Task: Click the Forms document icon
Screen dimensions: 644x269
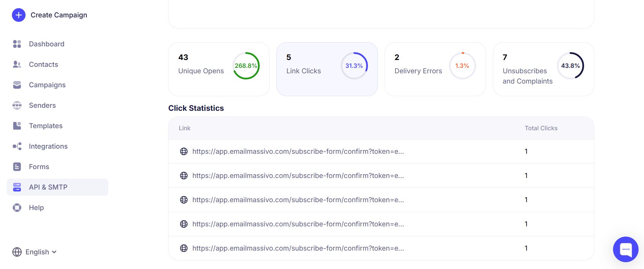Action: [x=17, y=167]
